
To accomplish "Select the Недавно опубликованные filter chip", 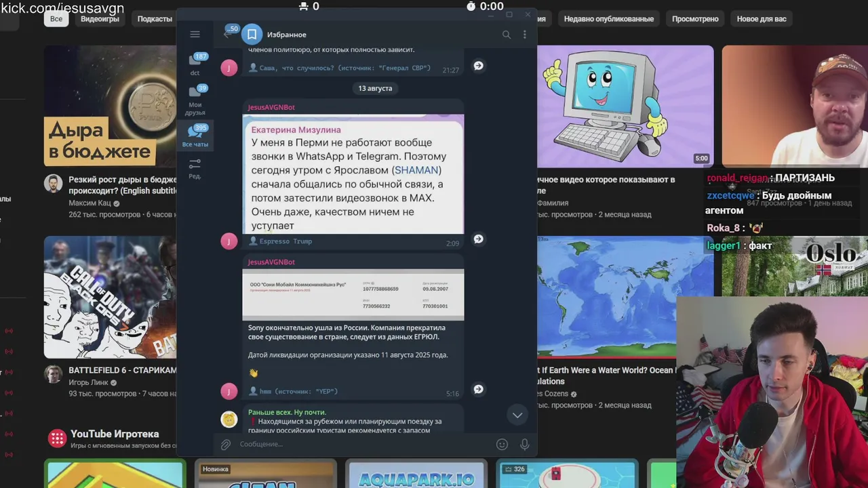I will click(609, 19).
